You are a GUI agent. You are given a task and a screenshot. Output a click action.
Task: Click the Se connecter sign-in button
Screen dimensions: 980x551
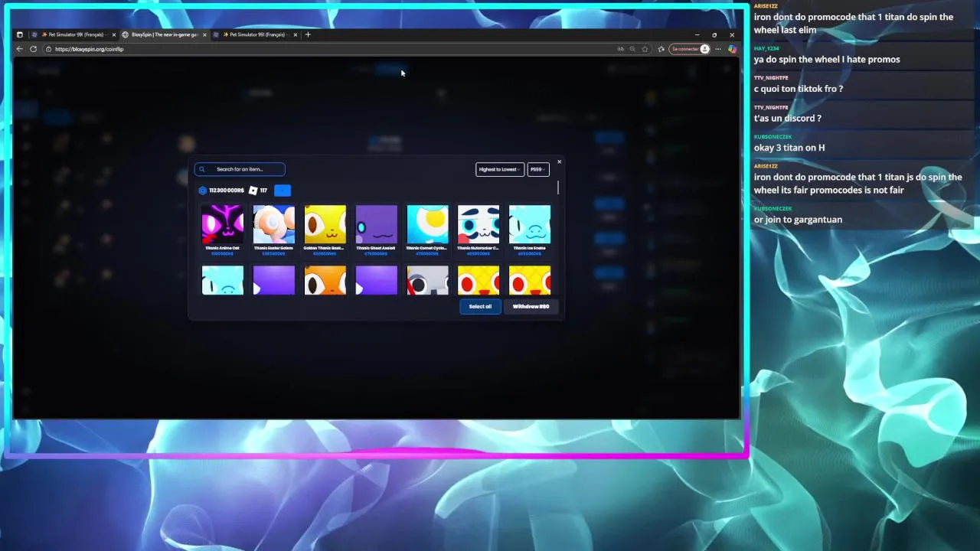(x=690, y=49)
